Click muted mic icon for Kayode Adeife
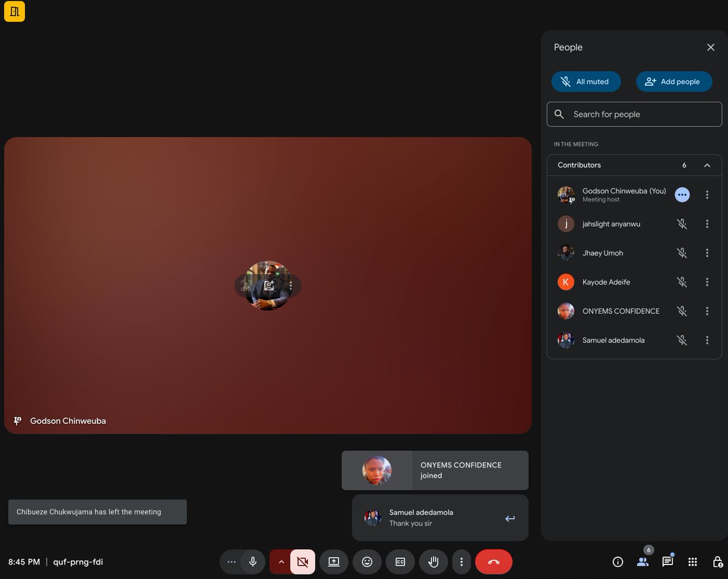This screenshot has width=728, height=579. click(x=682, y=282)
